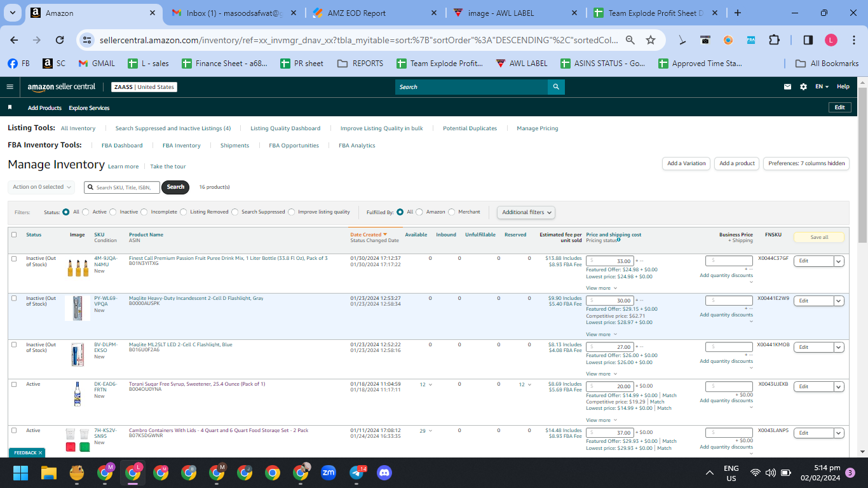Open the FBA Inventory menu link
The image size is (868, 488).
click(182, 146)
